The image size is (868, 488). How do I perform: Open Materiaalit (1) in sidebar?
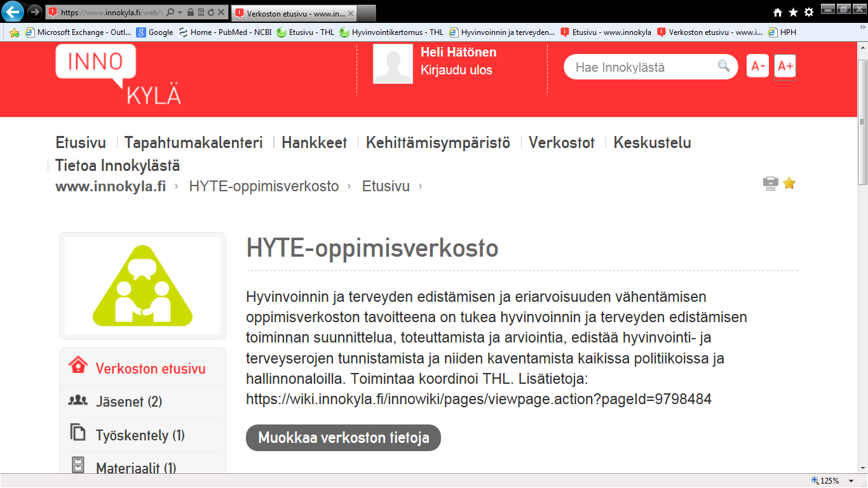coord(136,468)
